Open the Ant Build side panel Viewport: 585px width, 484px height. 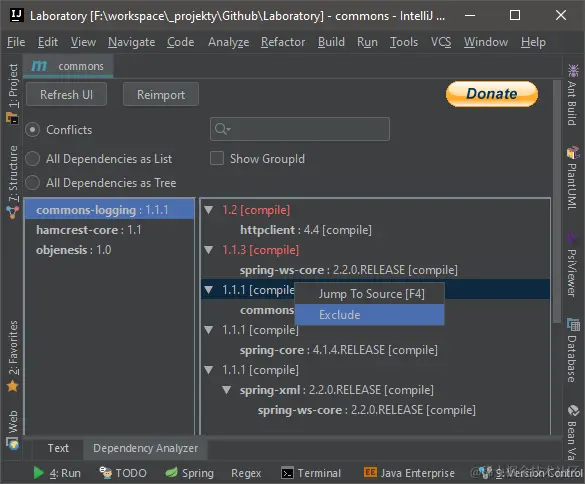[572, 94]
